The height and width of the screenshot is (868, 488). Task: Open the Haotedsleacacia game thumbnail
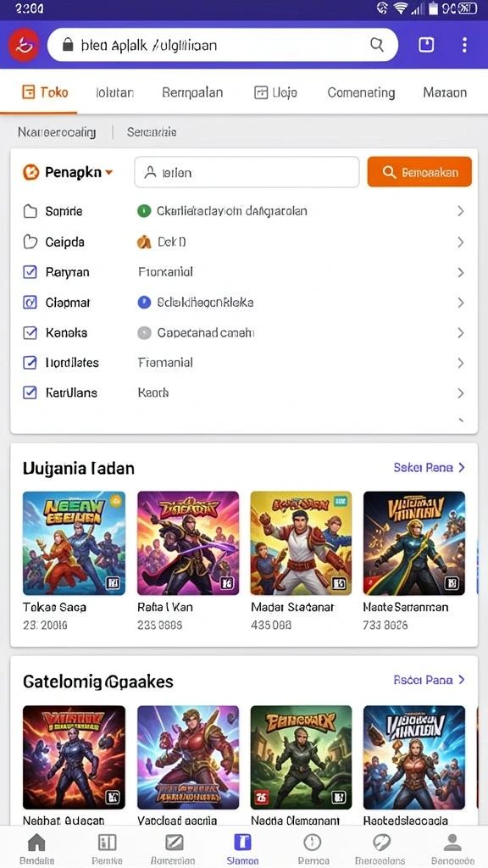point(413,757)
